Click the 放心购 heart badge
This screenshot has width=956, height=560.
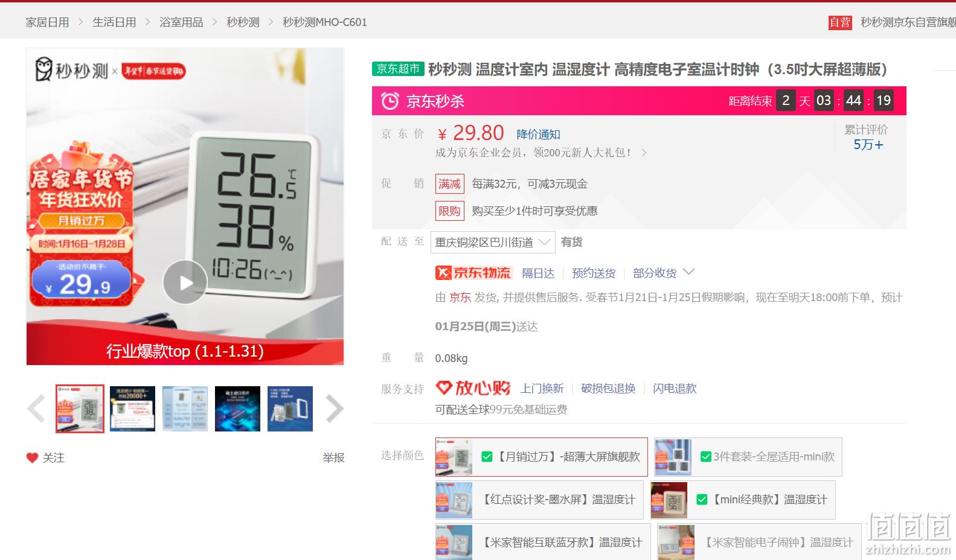[x=473, y=388]
